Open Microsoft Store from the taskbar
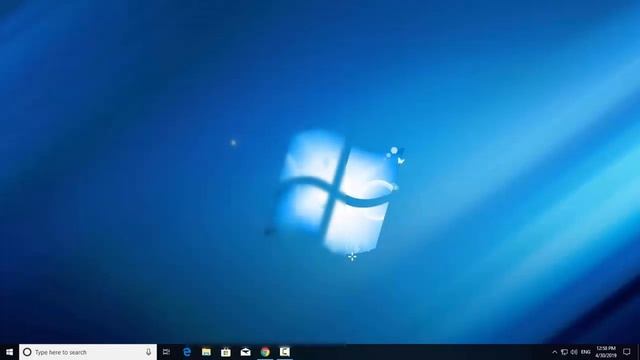 click(226, 352)
